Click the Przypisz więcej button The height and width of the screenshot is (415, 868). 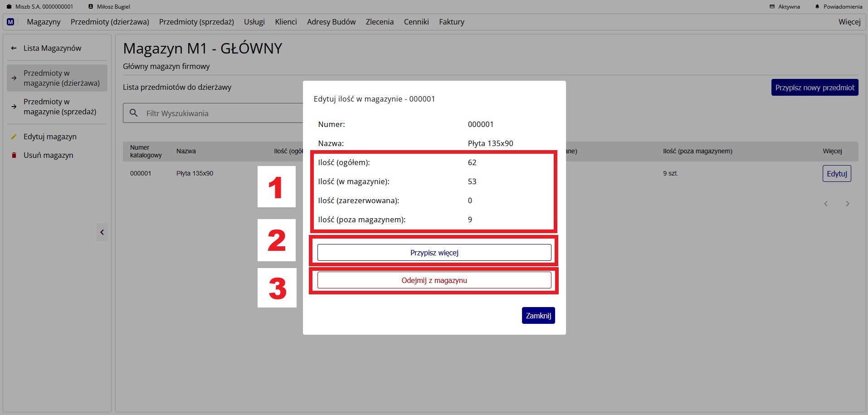pyautogui.click(x=434, y=253)
